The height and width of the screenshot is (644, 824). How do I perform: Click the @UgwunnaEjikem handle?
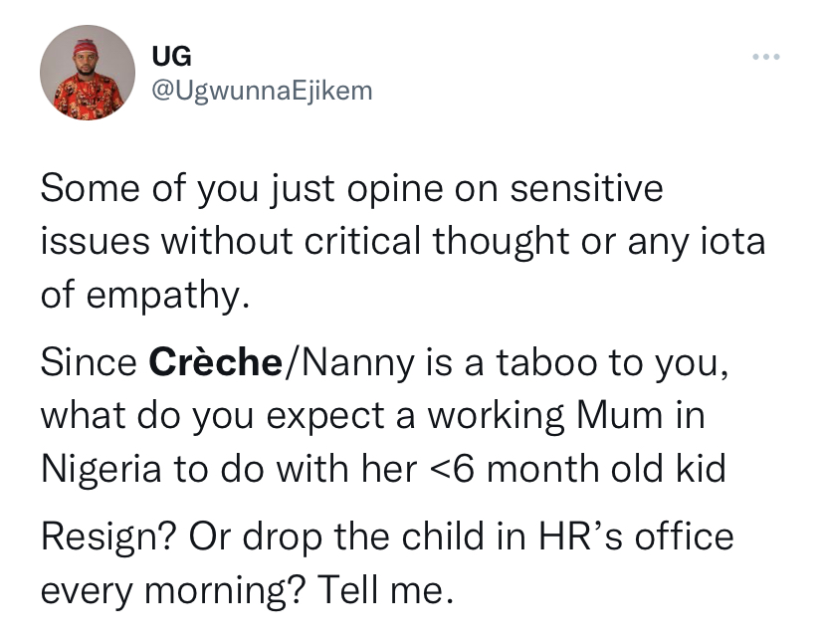pos(261,91)
